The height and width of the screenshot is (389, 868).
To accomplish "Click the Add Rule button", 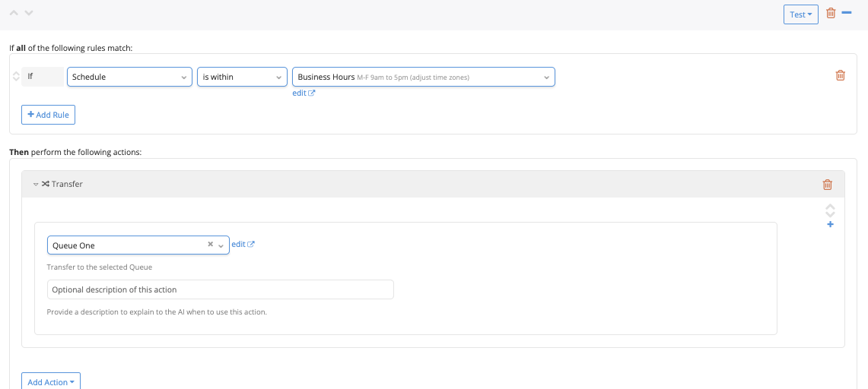I will point(48,115).
